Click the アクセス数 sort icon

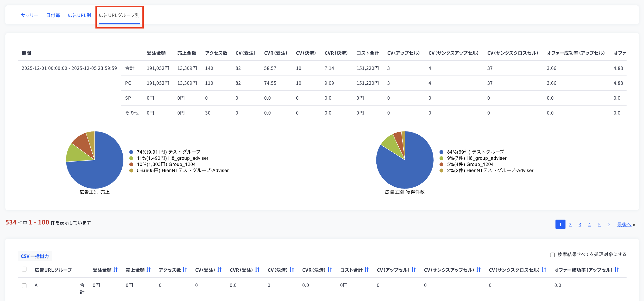point(185,270)
